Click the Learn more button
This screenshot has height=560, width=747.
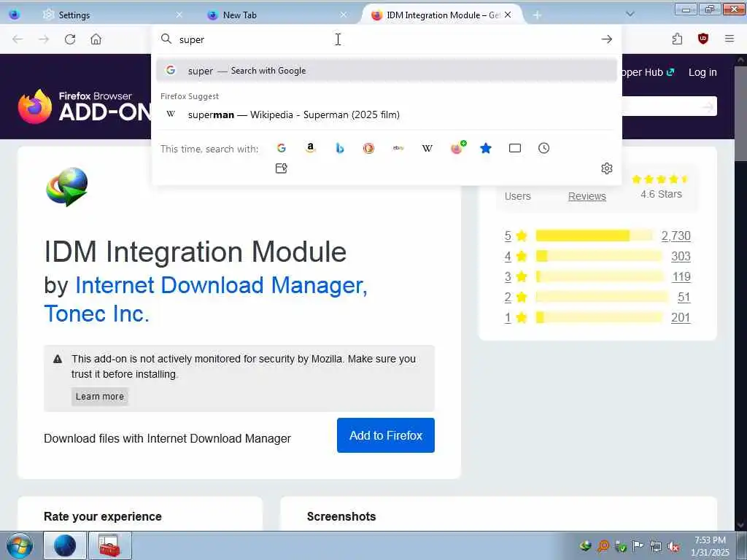click(x=99, y=396)
